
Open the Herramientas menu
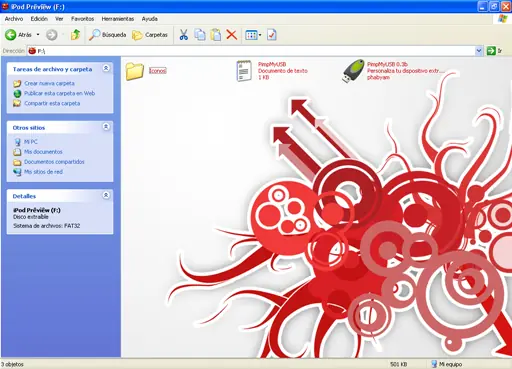118,19
